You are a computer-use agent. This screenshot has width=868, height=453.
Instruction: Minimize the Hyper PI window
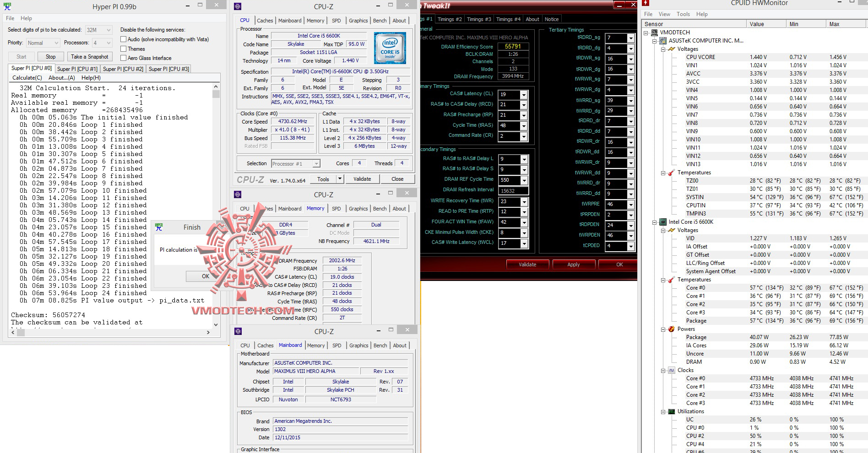click(x=188, y=5)
